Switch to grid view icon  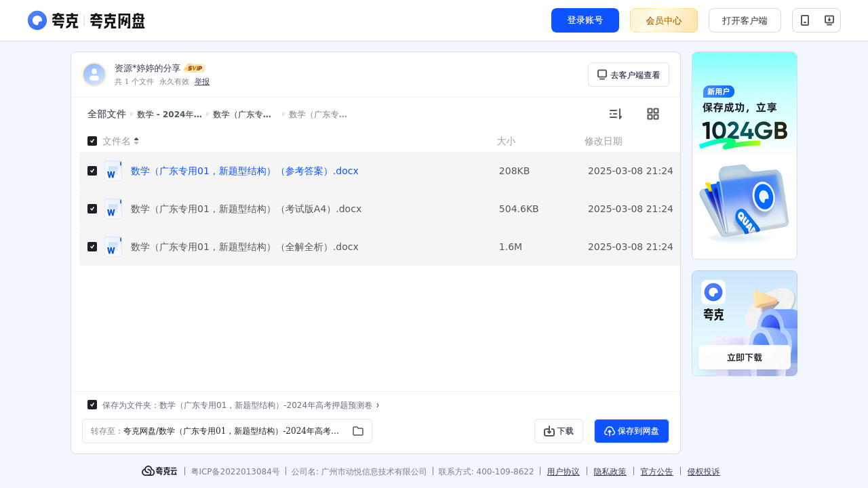pos(653,114)
